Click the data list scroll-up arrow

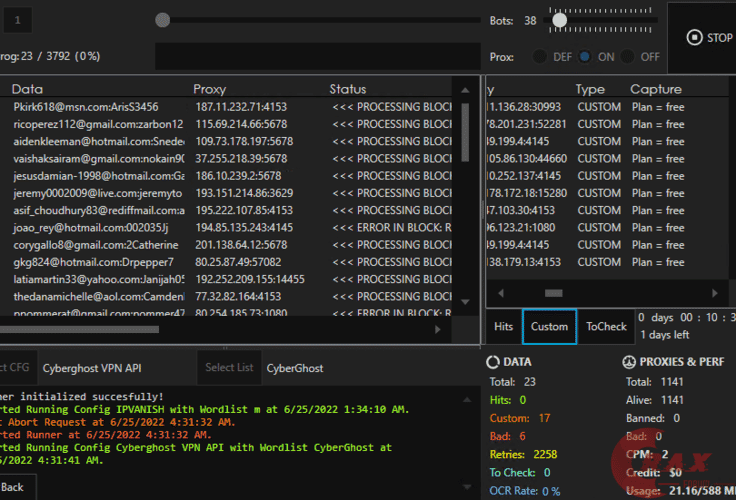(x=465, y=89)
